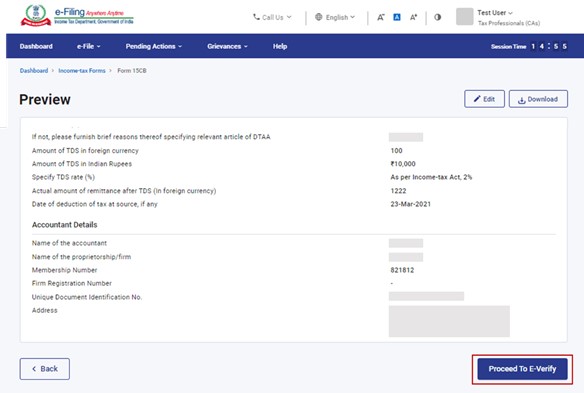Toggle high contrast mode icon
The image size is (584, 393).
click(438, 17)
